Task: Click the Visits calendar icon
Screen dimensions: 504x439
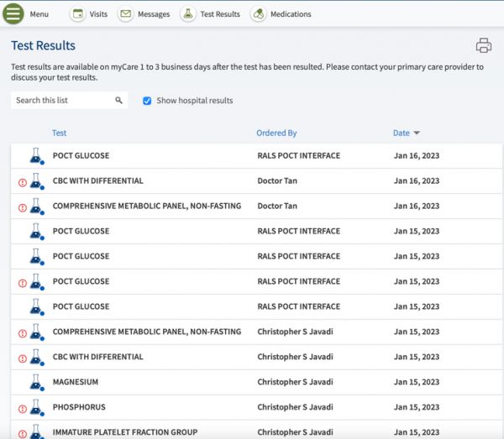Action: click(x=77, y=14)
